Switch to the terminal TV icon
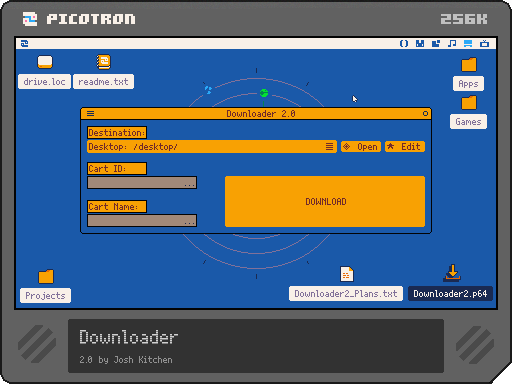512x384 pixels. 484,44
